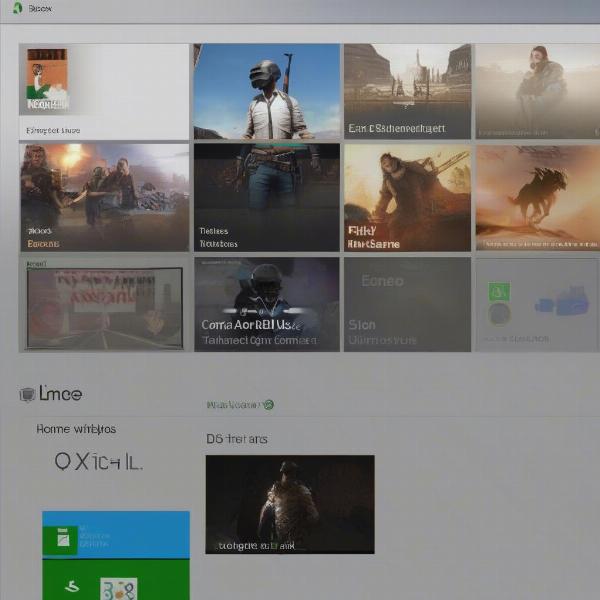Click the blue tile's upper section
Image resolution: width=600 pixels, height=600 pixels.
click(x=116, y=535)
